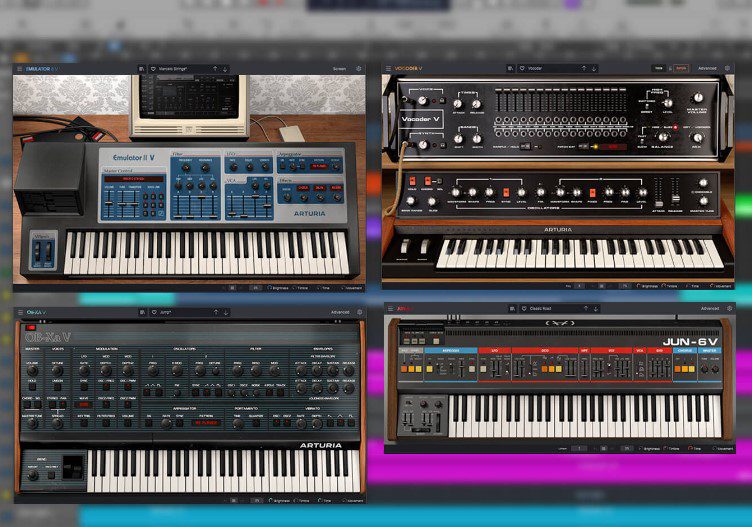Toggle the first orange Chorus button on Jun-6 V
This screenshot has height=527, width=752.
pyautogui.click(x=678, y=369)
